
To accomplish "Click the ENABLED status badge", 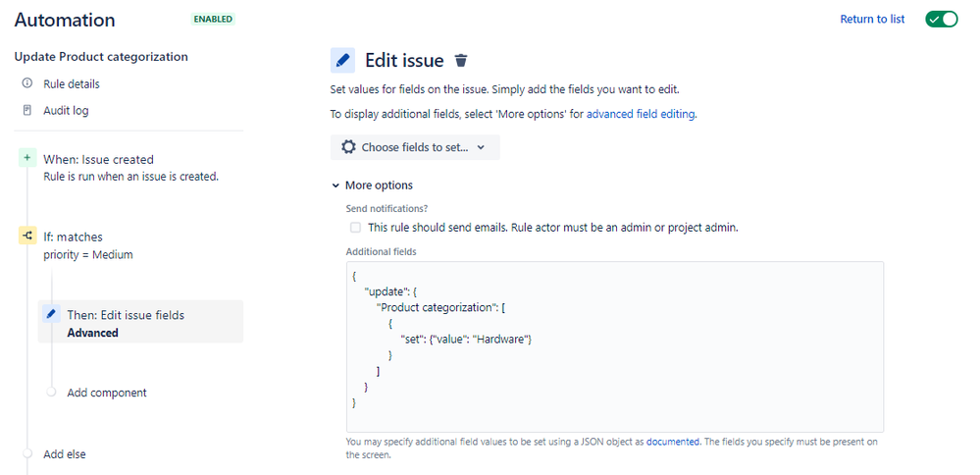I will 213,19.
